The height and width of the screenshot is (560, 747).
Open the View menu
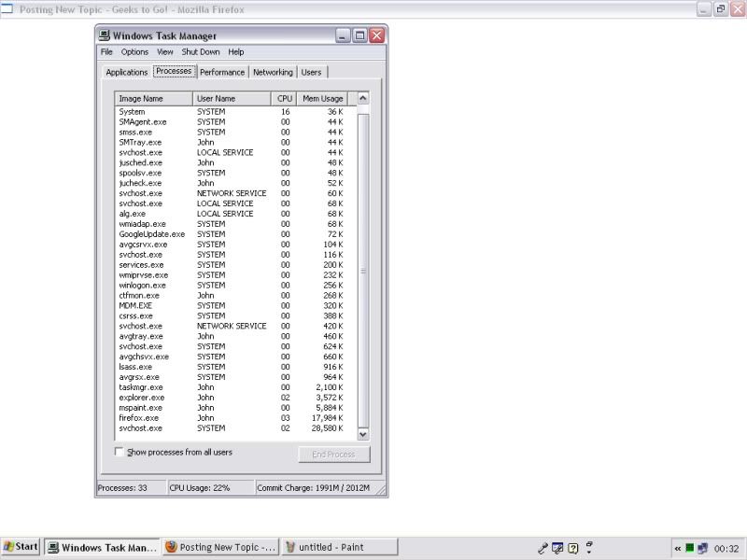pyautogui.click(x=165, y=52)
